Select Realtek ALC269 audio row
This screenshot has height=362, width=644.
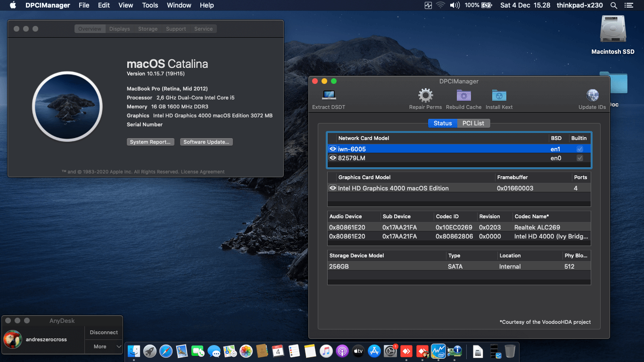[459, 227]
